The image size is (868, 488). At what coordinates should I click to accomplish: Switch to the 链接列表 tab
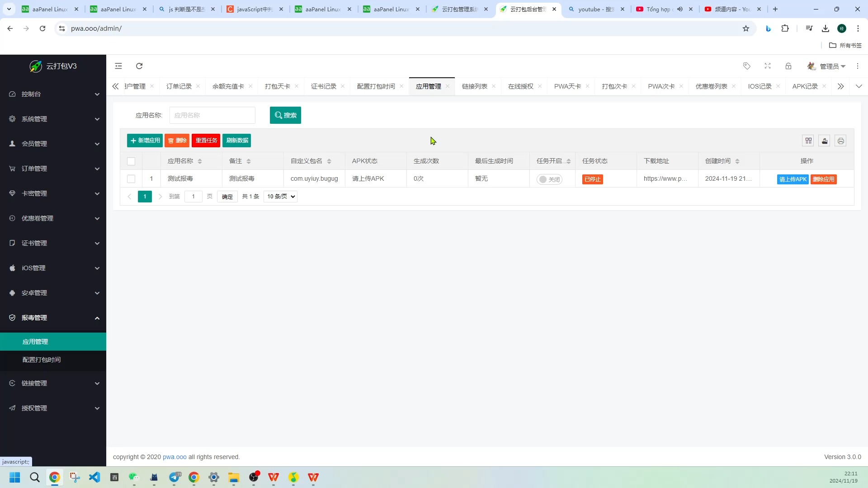tap(474, 86)
